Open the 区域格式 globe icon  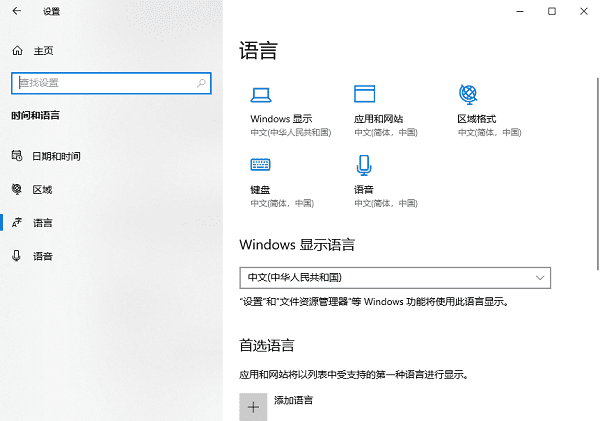tap(468, 94)
